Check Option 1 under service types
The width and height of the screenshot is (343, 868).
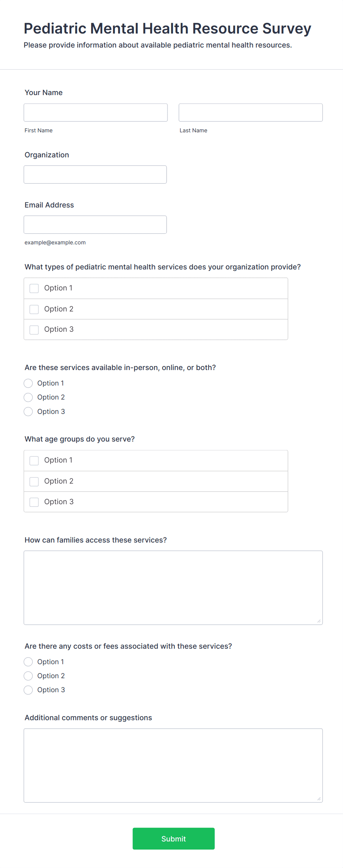point(34,288)
